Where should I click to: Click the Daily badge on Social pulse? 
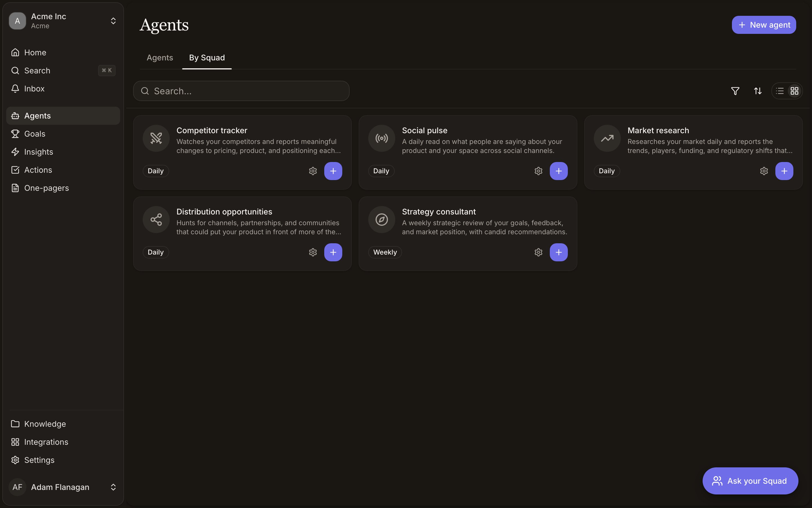click(381, 171)
